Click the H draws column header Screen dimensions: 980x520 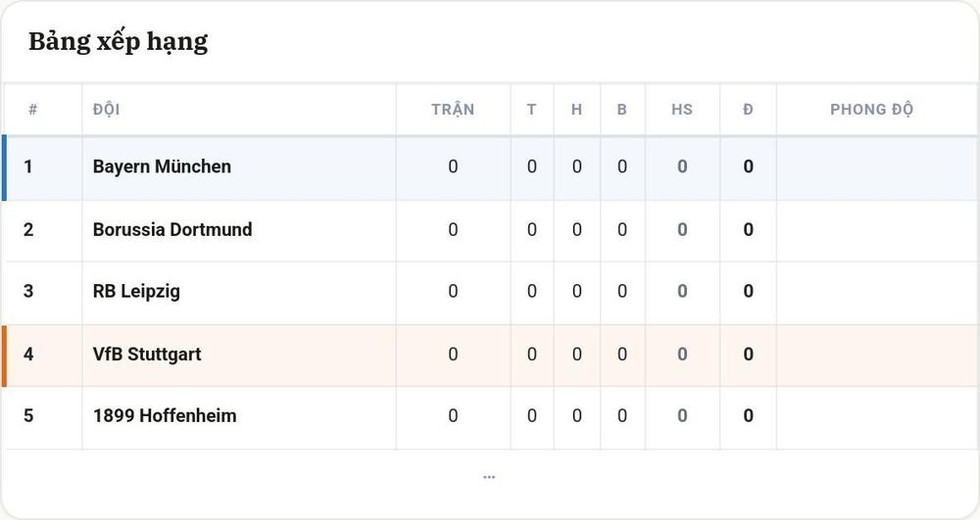click(576, 110)
